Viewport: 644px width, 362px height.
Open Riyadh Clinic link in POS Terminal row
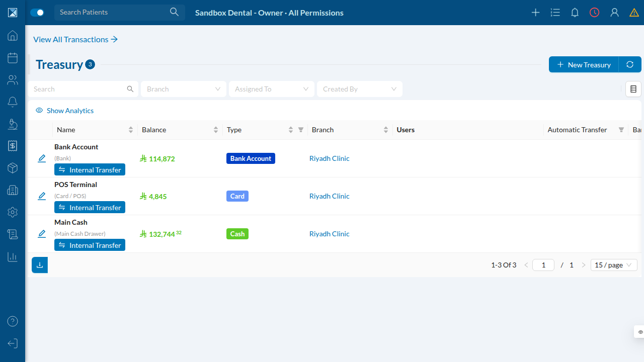(329, 196)
